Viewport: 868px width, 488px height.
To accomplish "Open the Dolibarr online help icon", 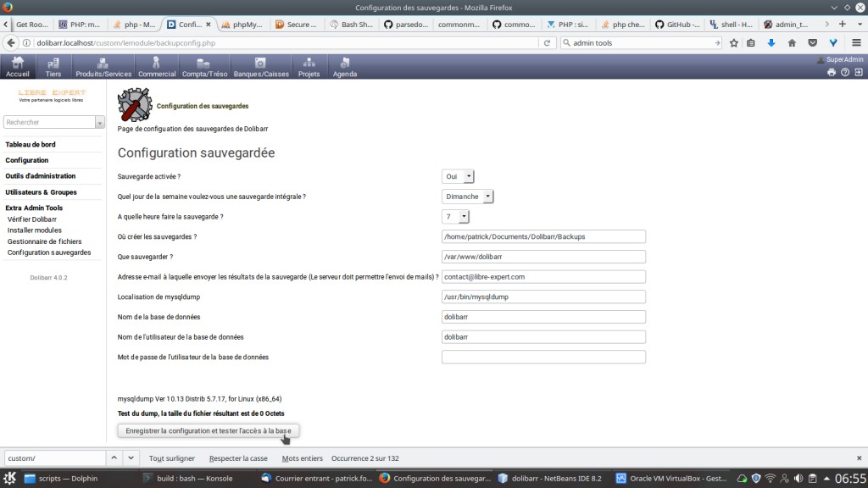I will 845,72.
